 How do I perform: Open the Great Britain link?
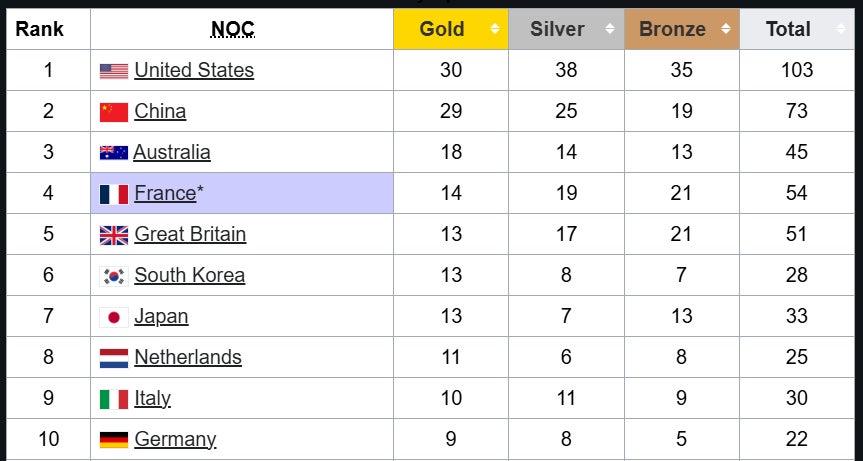tap(190, 234)
